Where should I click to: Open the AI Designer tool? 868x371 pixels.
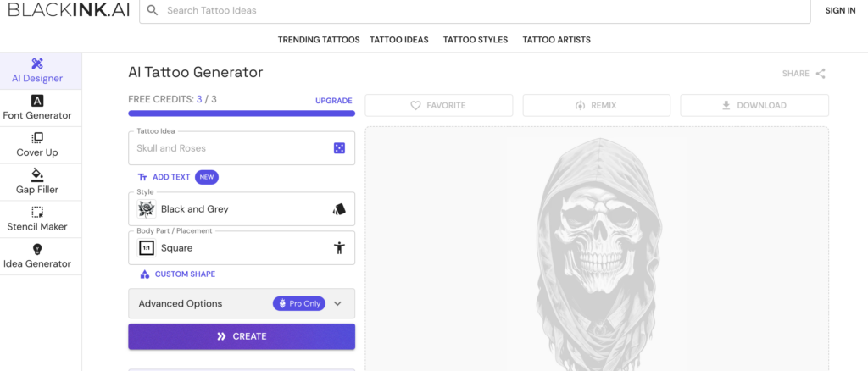pyautogui.click(x=37, y=70)
